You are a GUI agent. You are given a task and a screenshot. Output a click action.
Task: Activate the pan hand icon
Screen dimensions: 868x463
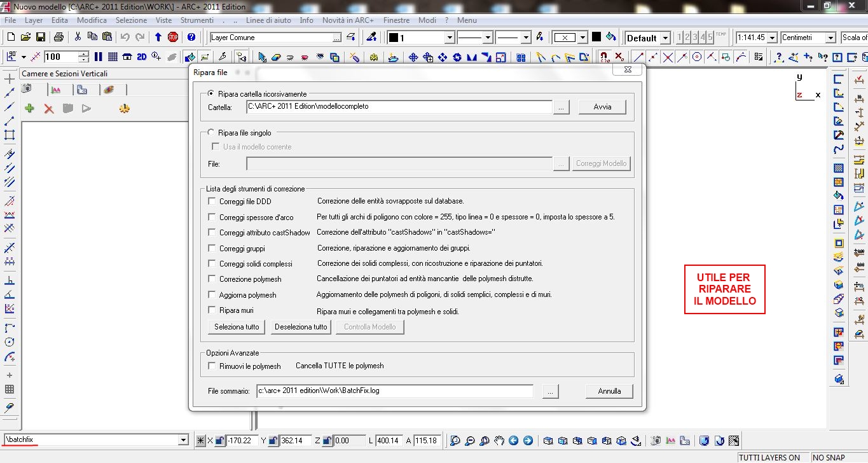(499, 440)
